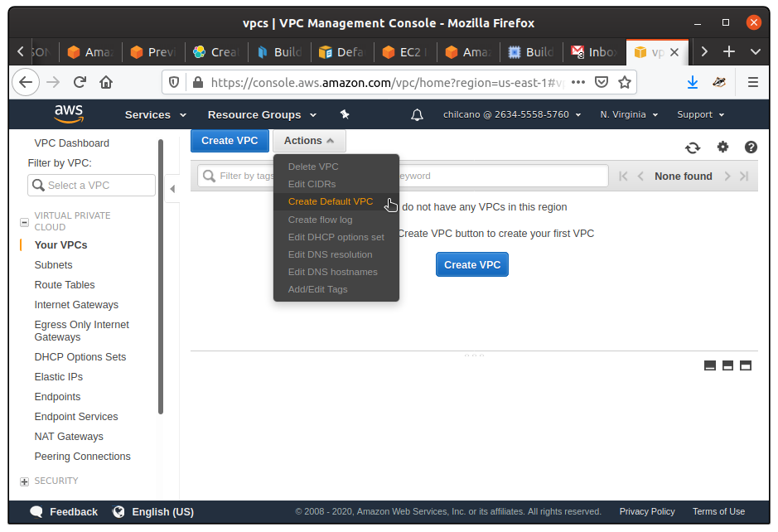Click the Feedback speech bubble icon

(36, 511)
